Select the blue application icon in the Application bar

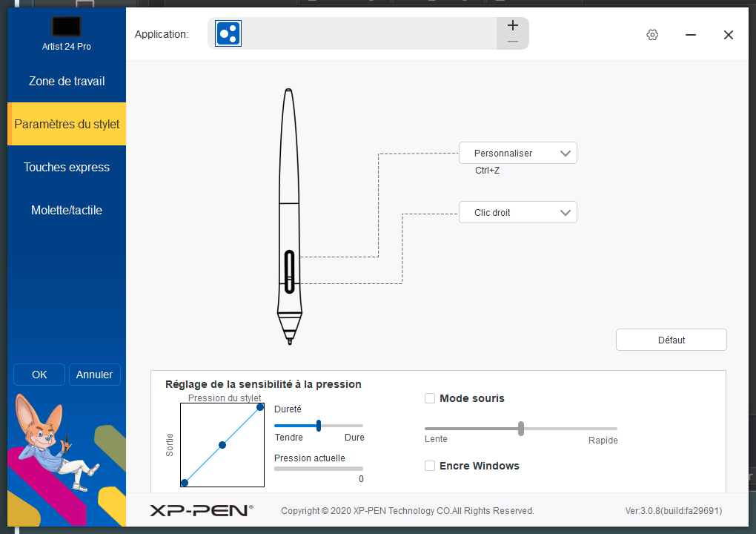click(x=228, y=33)
